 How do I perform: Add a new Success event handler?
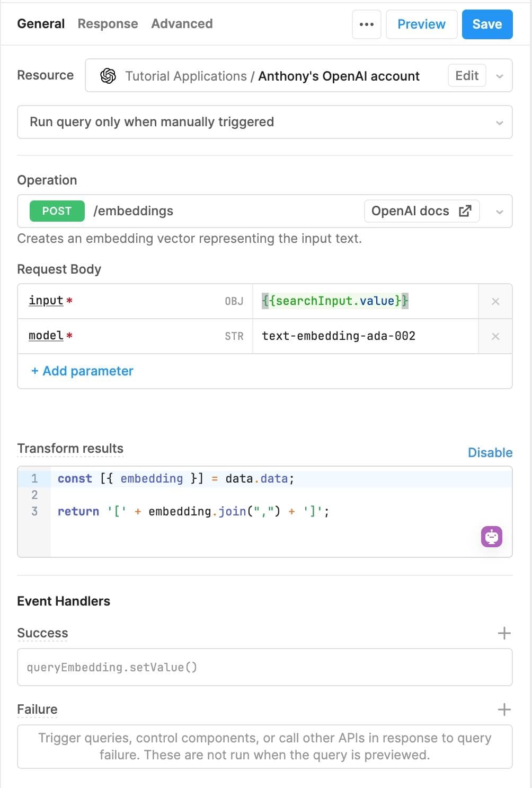504,633
